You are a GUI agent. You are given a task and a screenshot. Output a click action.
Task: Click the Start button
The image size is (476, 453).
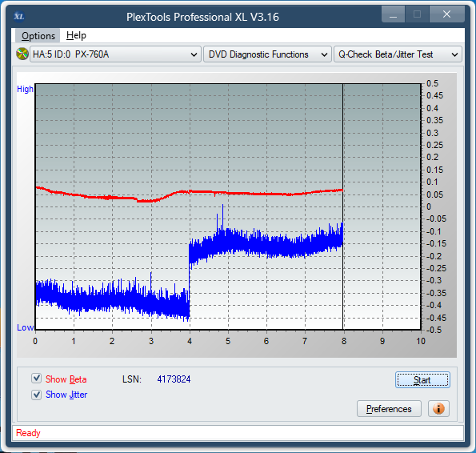click(422, 380)
